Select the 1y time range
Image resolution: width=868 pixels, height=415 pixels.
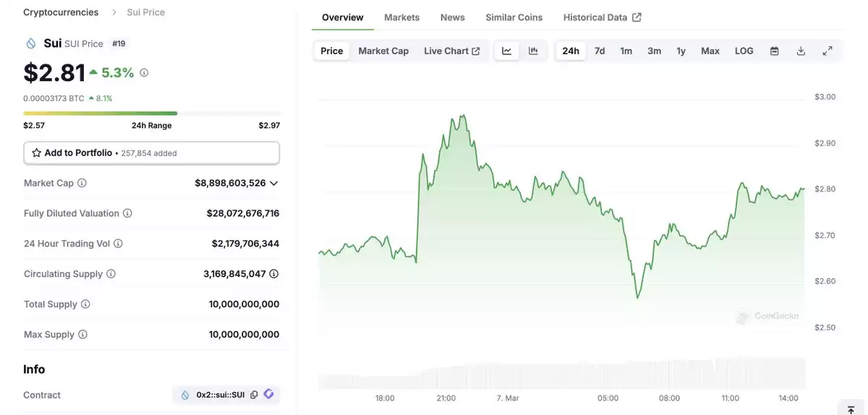[x=681, y=51]
